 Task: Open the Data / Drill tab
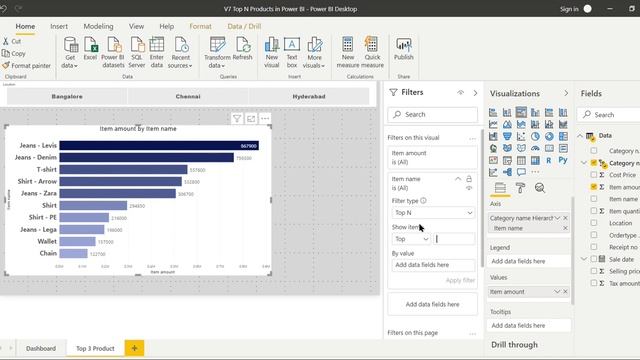244,26
